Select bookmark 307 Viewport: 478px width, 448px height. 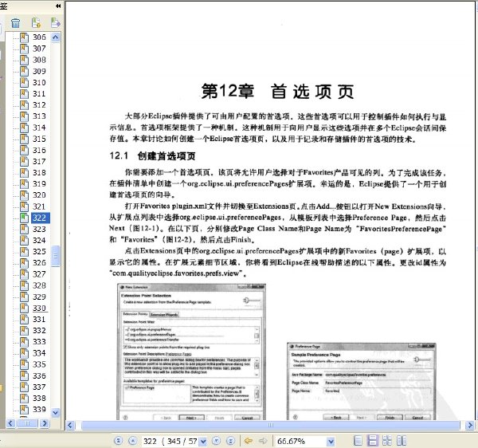coord(39,49)
